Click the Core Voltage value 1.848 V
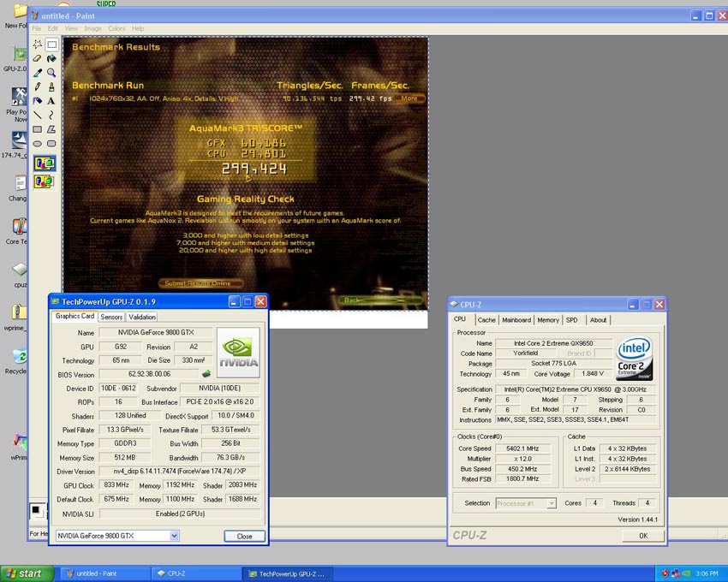Screen dimensions: 728x582 [x=593, y=374]
